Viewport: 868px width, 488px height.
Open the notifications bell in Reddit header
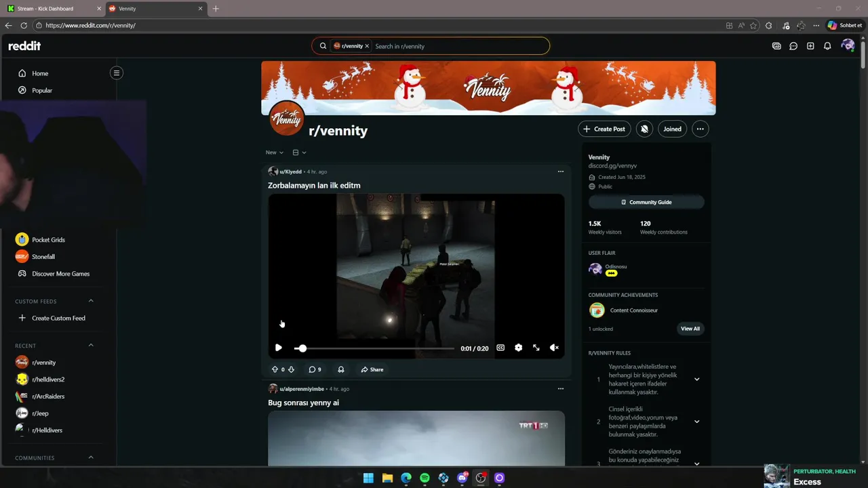tap(827, 46)
